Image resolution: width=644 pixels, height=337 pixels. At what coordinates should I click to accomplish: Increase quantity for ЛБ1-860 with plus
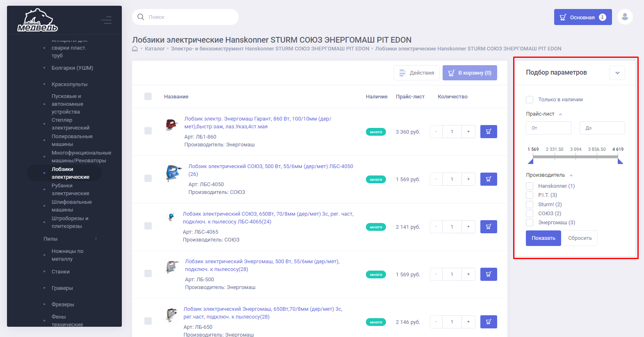[468, 132]
